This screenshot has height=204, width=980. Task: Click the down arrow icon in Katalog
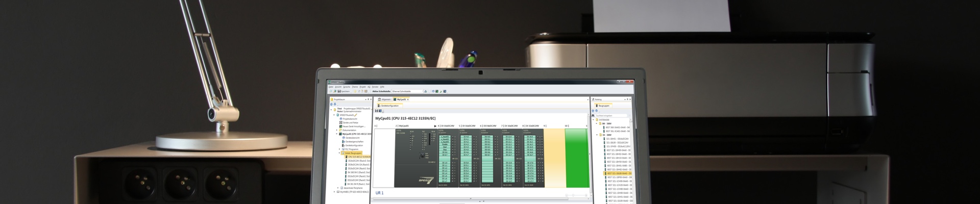[597, 111]
